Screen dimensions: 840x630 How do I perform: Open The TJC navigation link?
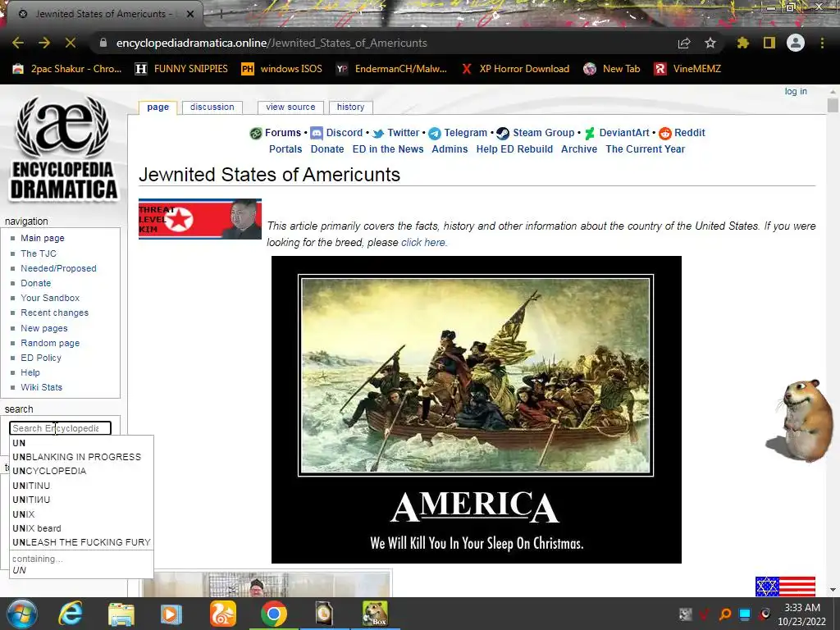pos(38,253)
